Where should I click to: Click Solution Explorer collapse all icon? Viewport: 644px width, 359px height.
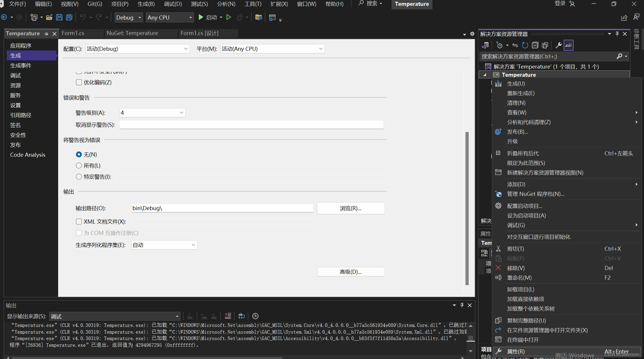point(535,45)
